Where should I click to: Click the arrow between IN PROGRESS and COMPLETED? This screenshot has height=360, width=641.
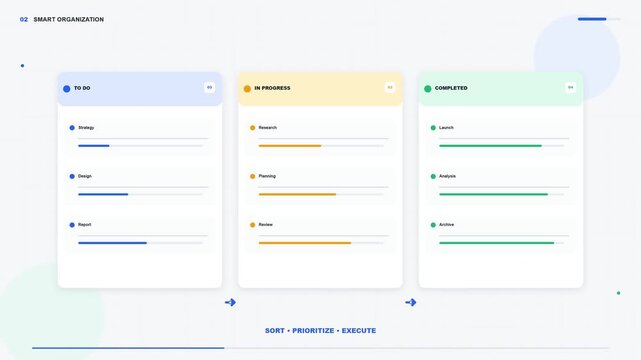(x=411, y=302)
